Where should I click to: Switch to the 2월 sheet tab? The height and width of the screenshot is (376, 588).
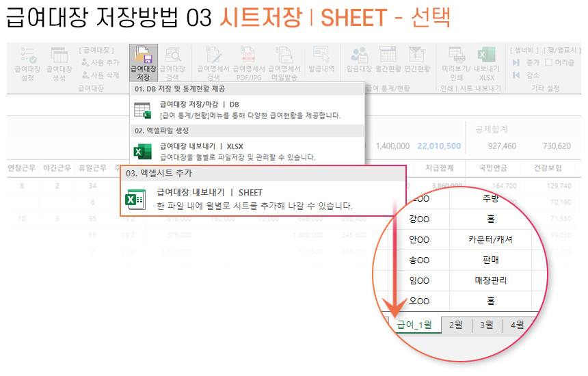(x=455, y=325)
